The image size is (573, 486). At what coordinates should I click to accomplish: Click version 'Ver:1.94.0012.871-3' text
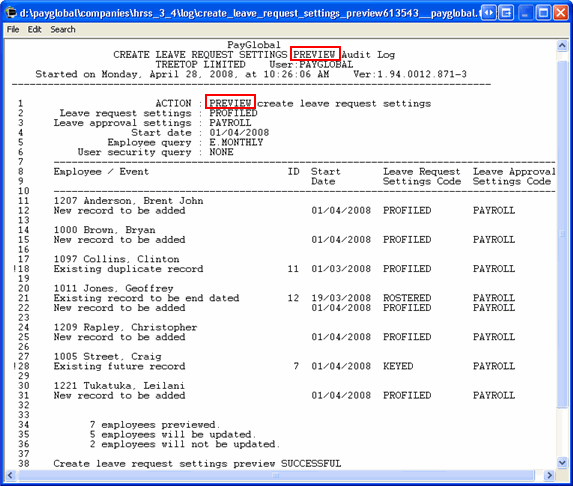point(410,74)
